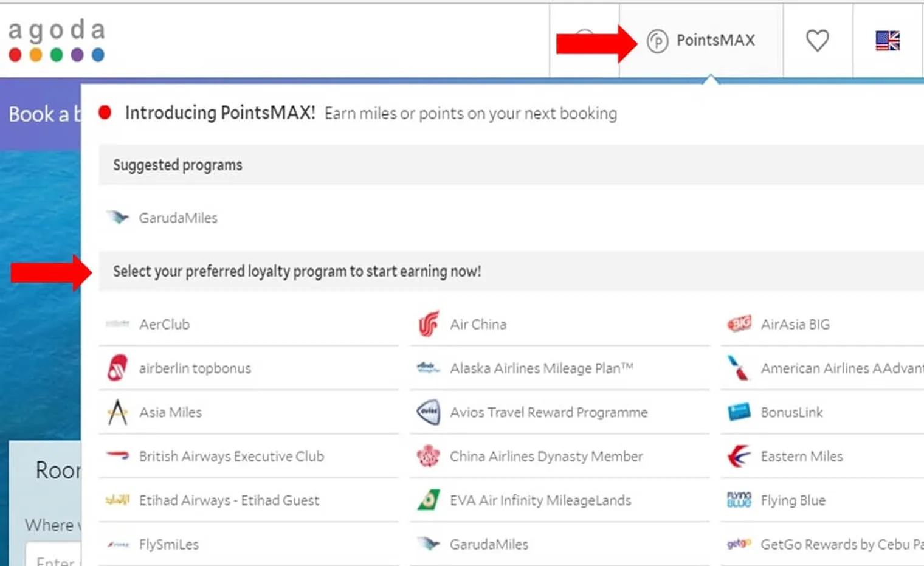Click the AirAsia BIG logo icon
The image size is (924, 566).
pos(739,323)
